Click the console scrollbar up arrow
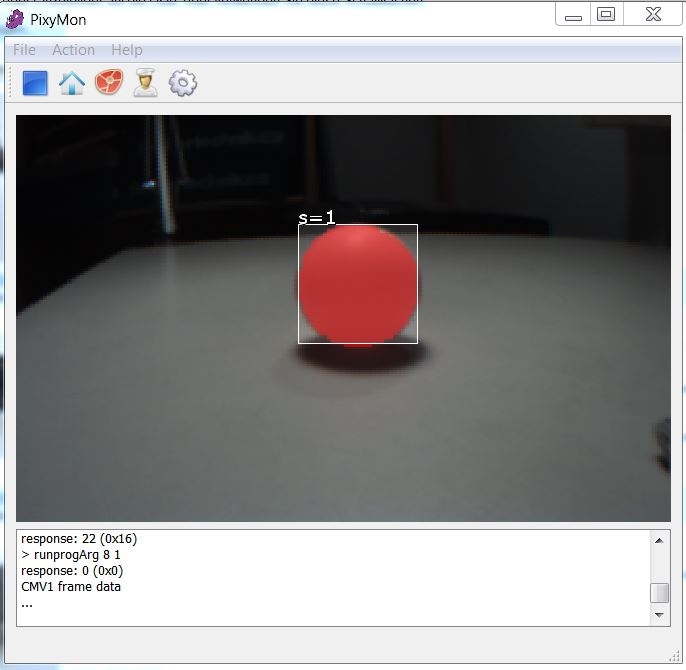 [x=659, y=541]
